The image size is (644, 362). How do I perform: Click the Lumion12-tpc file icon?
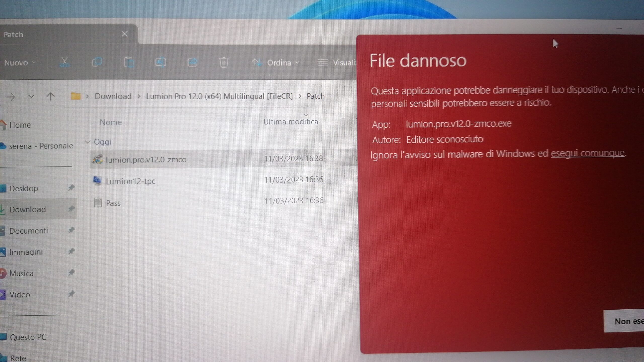pos(97,180)
